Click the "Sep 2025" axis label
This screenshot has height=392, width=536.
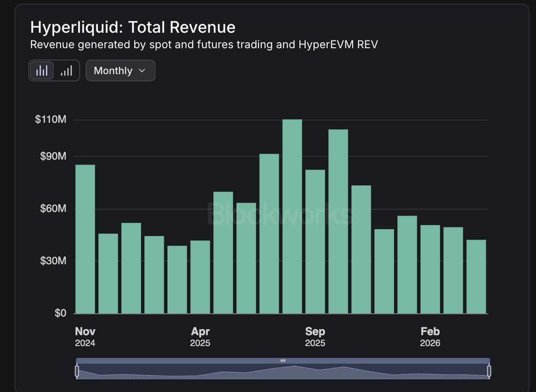point(315,337)
